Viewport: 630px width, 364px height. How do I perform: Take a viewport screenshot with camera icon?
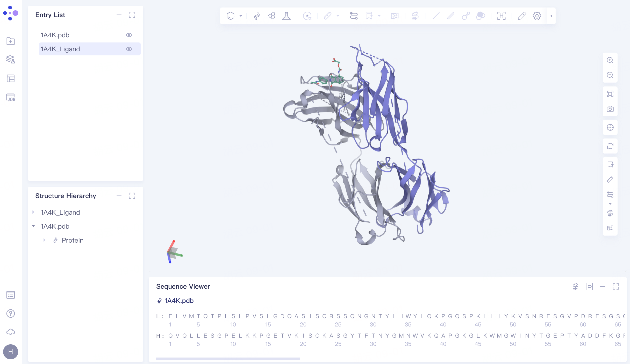(610, 109)
